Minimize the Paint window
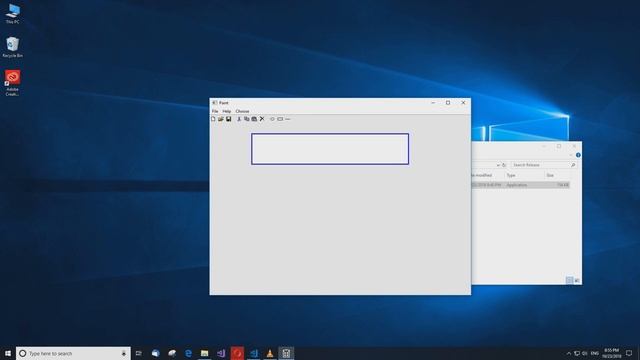640x360 pixels. pos(433,103)
